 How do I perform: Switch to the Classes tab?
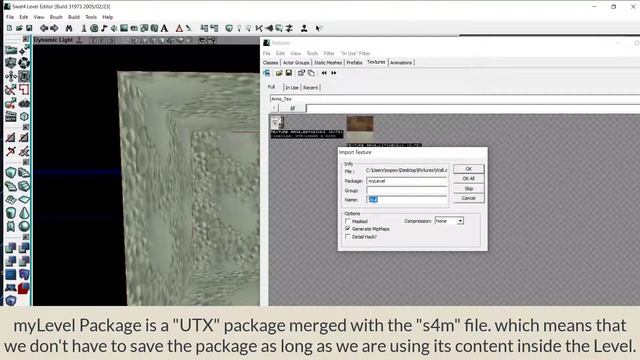coord(270,63)
